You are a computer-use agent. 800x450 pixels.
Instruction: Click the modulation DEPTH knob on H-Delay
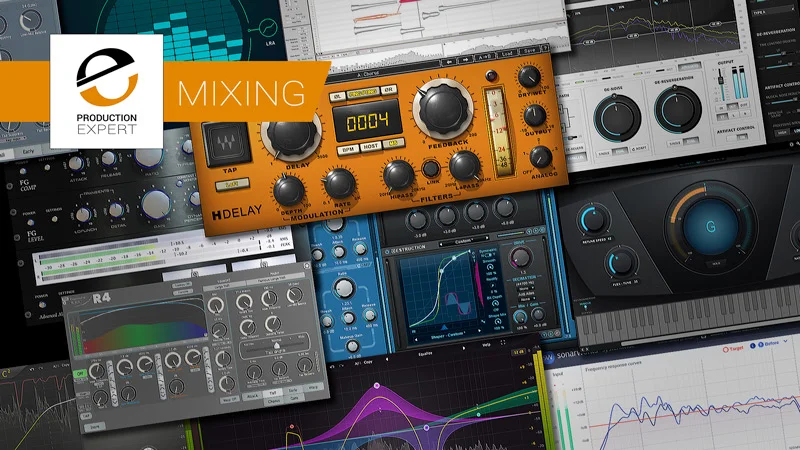pos(289,190)
